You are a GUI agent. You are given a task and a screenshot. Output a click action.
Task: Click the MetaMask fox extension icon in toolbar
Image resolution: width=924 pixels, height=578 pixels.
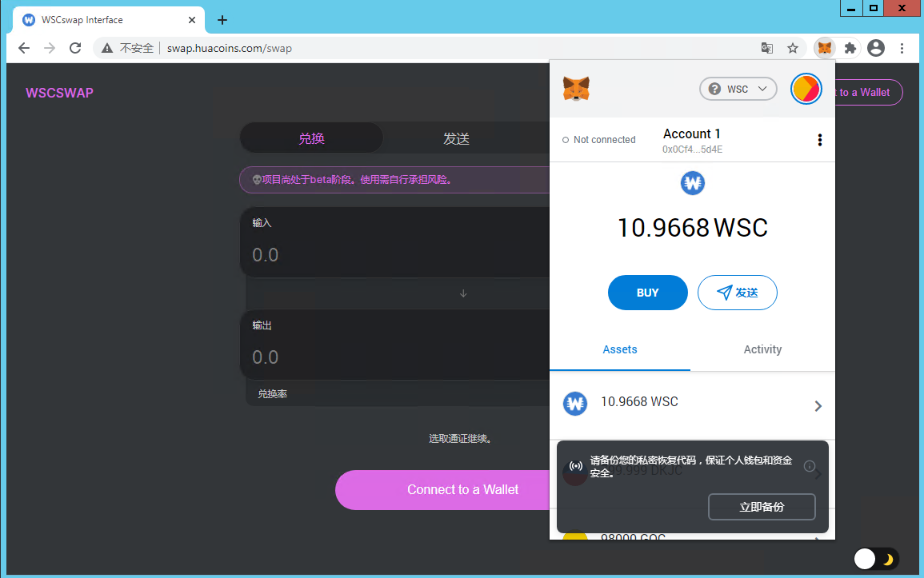(x=825, y=48)
